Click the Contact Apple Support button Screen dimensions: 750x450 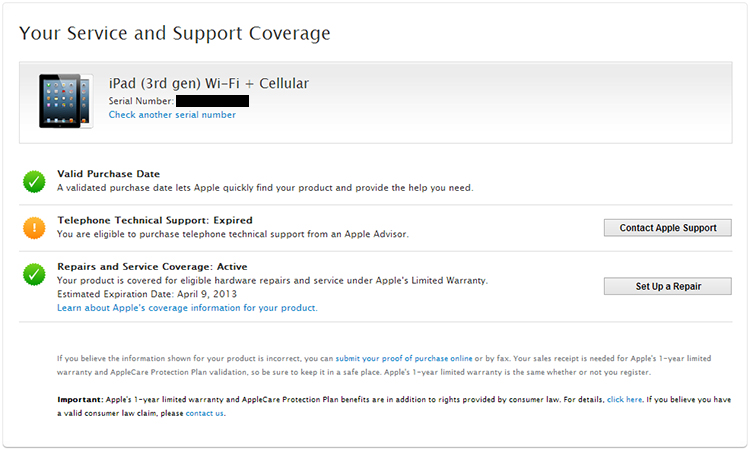pos(668,228)
